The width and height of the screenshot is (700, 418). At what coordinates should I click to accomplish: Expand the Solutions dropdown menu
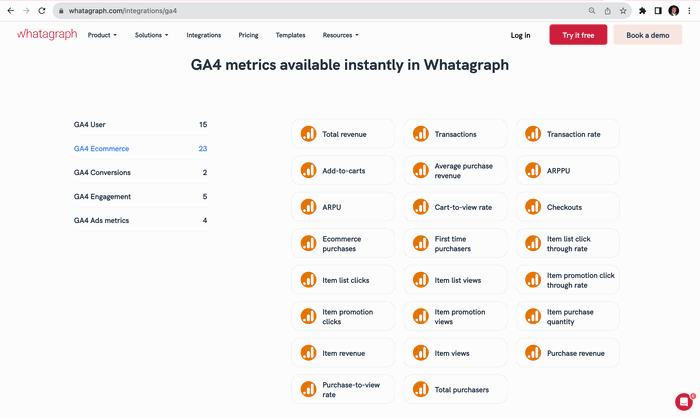coord(152,35)
